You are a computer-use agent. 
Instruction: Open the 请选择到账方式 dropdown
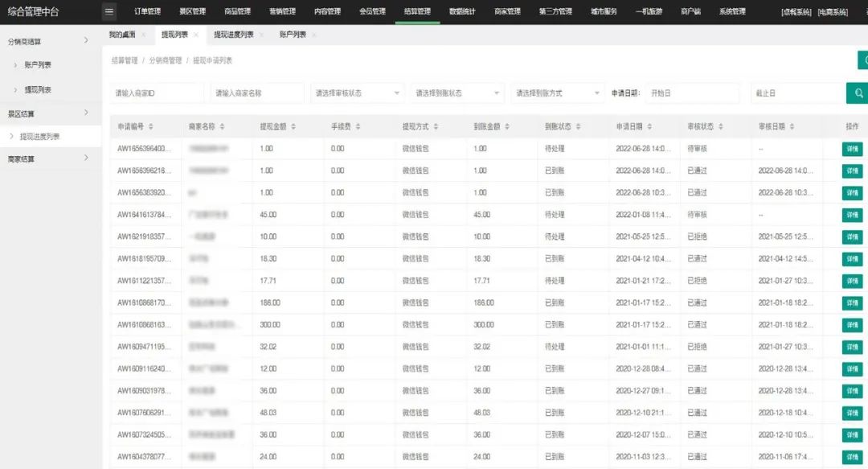(558, 93)
